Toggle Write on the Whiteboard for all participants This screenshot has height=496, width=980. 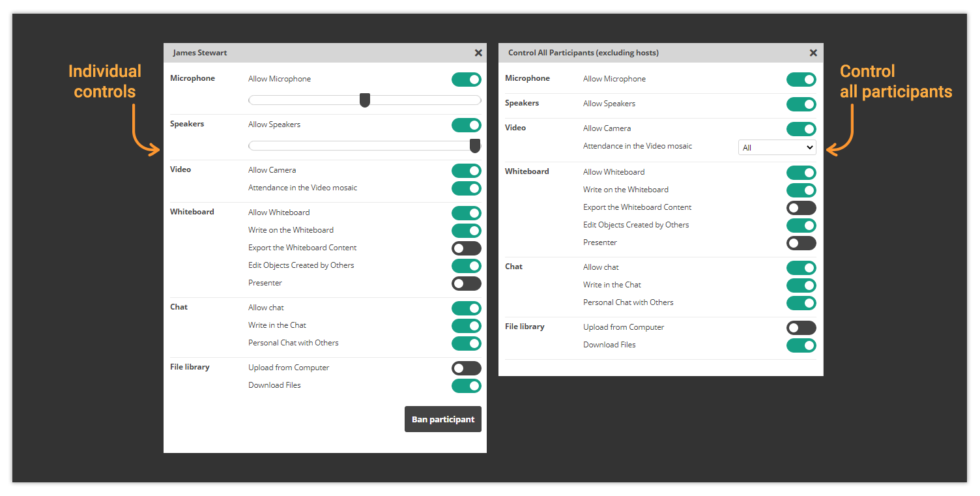801,190
